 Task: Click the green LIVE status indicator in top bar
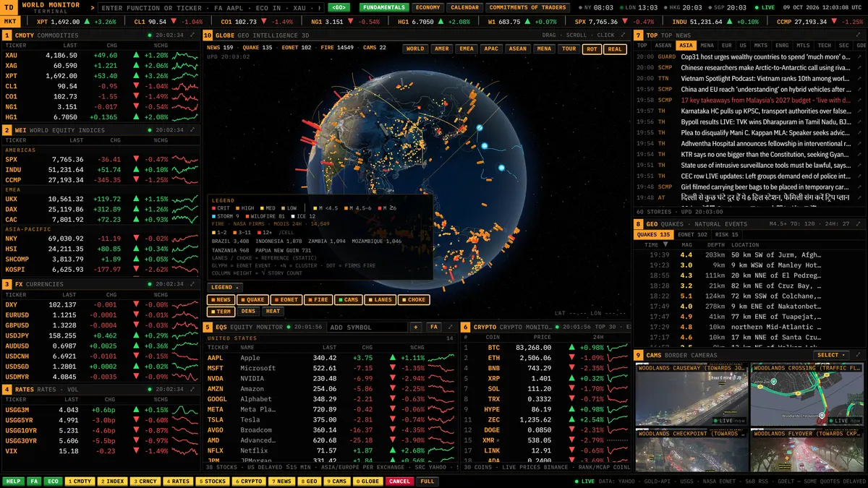coord(765,7)
